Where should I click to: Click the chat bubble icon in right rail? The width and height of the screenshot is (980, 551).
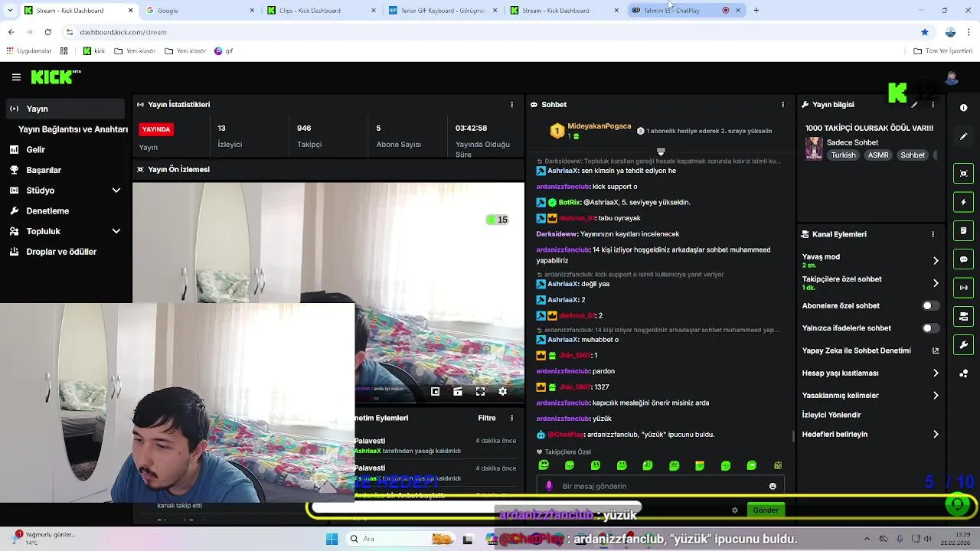click(964, 259)
